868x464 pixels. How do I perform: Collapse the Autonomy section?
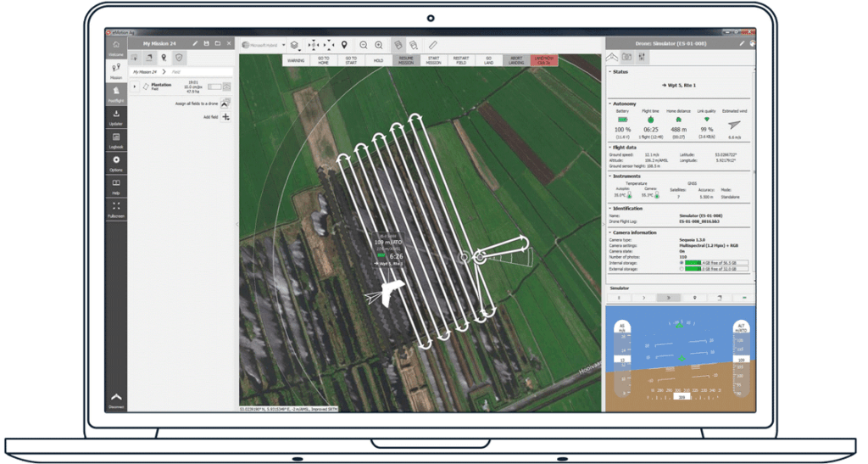(x=609, y=103)
